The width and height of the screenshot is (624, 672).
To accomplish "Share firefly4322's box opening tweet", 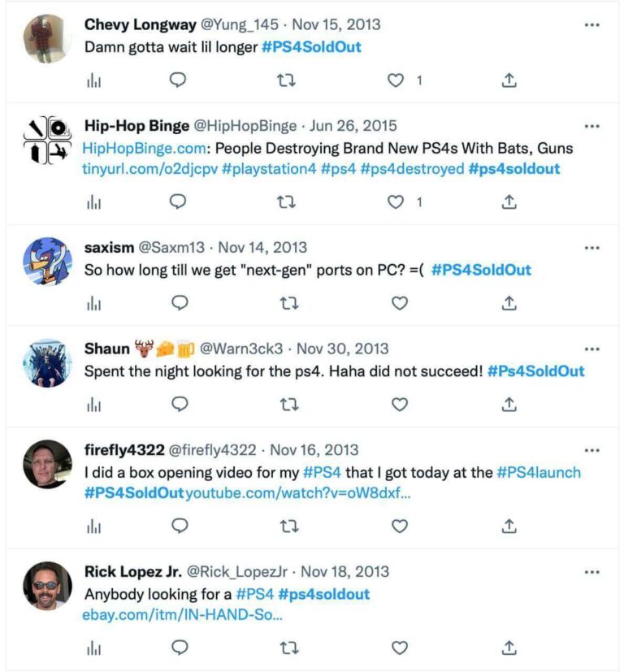I will (509, 527).
